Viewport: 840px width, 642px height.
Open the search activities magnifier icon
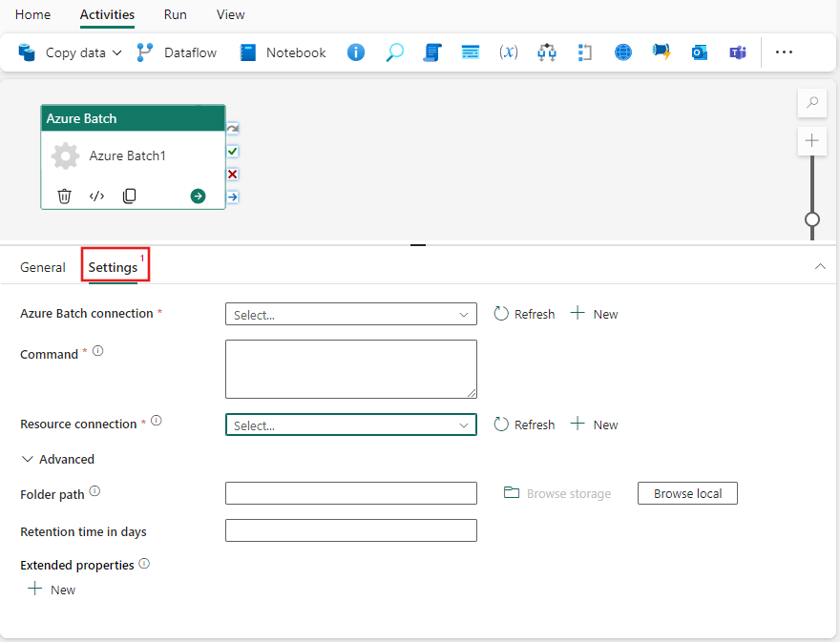394,52
